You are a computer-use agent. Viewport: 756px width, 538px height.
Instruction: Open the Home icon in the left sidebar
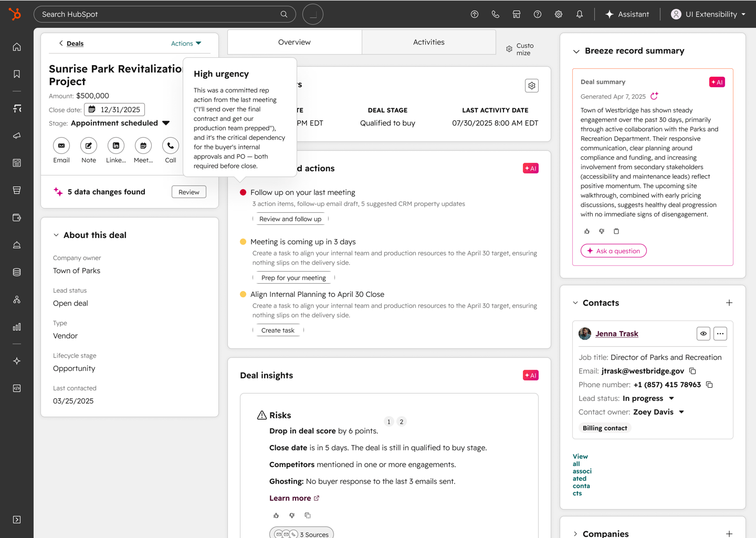[x=17, y=47]
